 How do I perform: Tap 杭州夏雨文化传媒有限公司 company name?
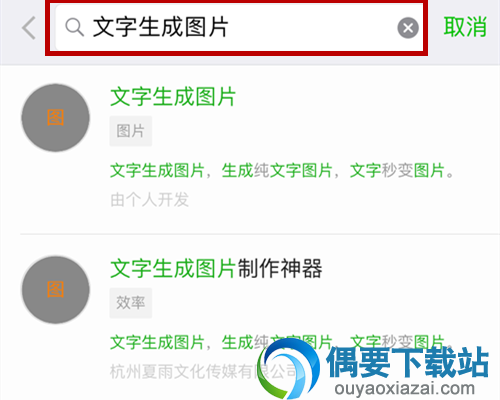pyautogui.click(x=203, y=372)
